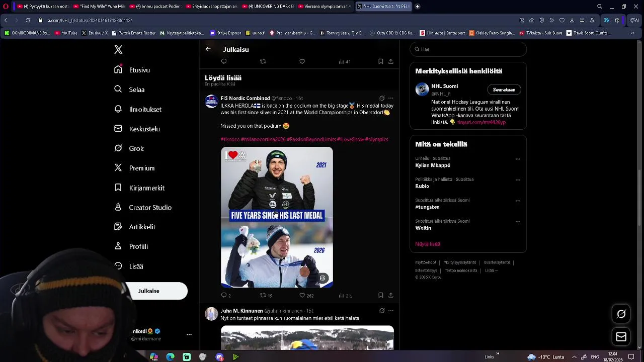Click the Julkaise post button
The height and width of the screenshot is (362, 644).
click(x=149, y=291)
